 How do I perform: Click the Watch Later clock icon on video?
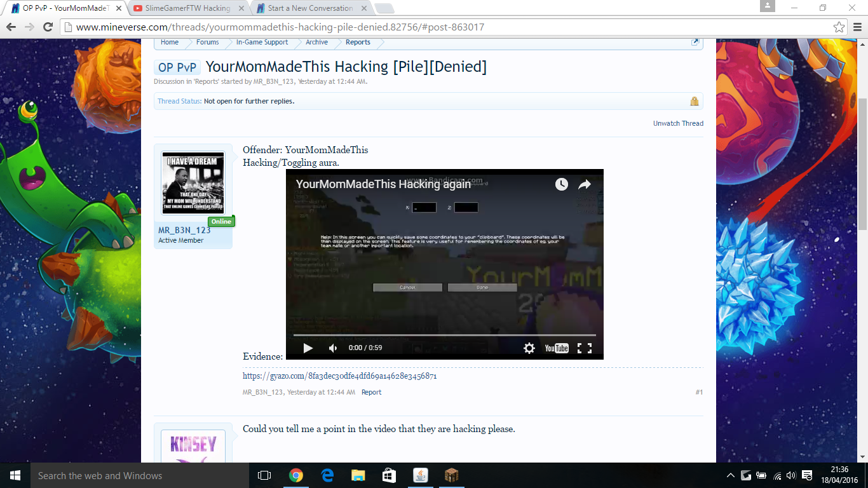click(x=562, y=184)
